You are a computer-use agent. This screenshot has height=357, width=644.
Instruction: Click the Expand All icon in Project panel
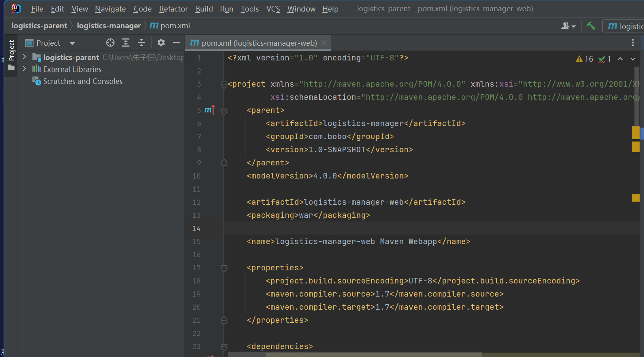(126, 43)
